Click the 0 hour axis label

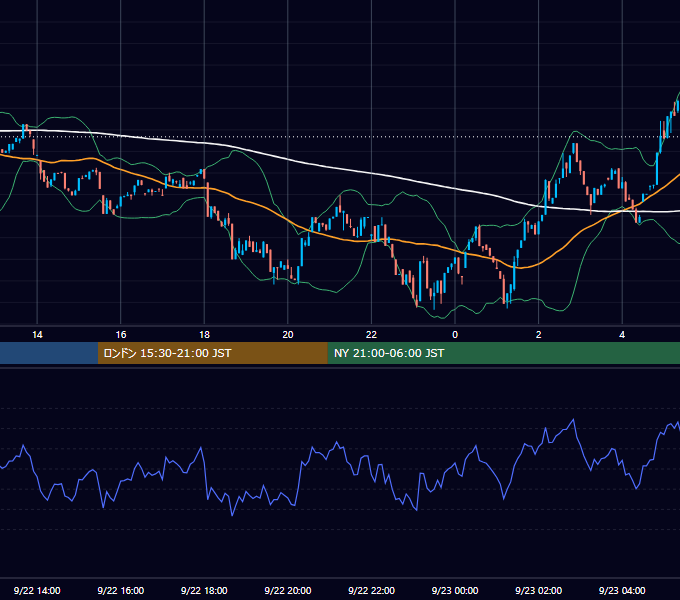[455, 335]
